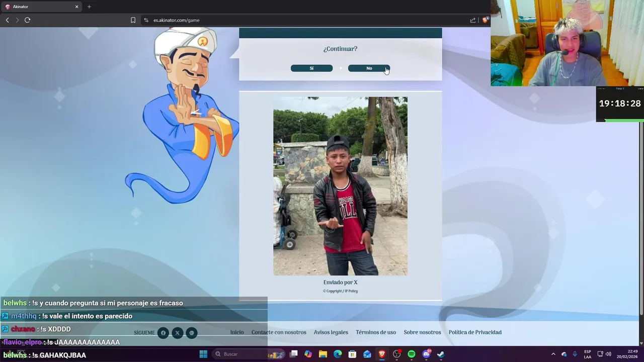Open Steam from the taskbar
The width and height of the screenshot is (644, 362).
pos(441,354)
